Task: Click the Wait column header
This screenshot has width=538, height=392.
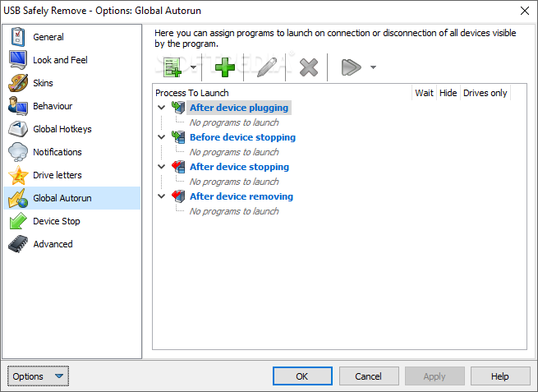Action: (x=424, y=93)
